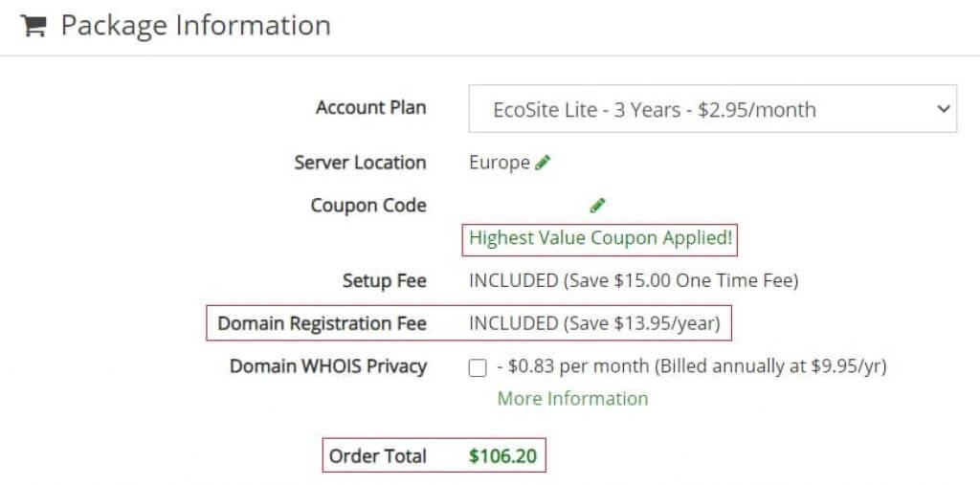The image size is (980, 485).
Task: Click the Domain WHOIS Privacy label
Action: tap(329, 366)
